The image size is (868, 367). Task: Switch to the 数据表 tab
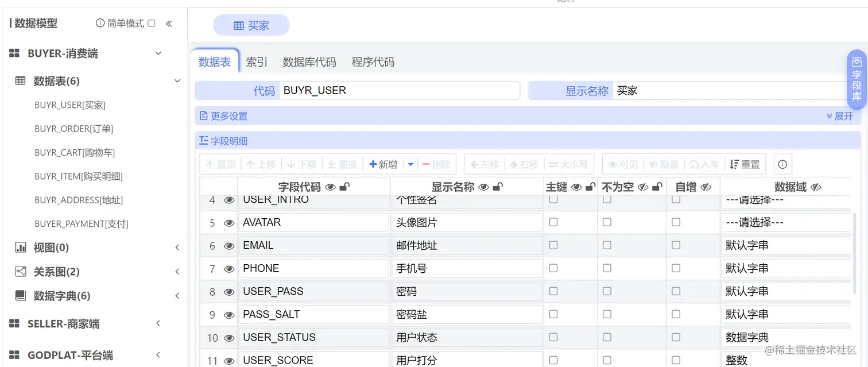(x=215, y=62)
